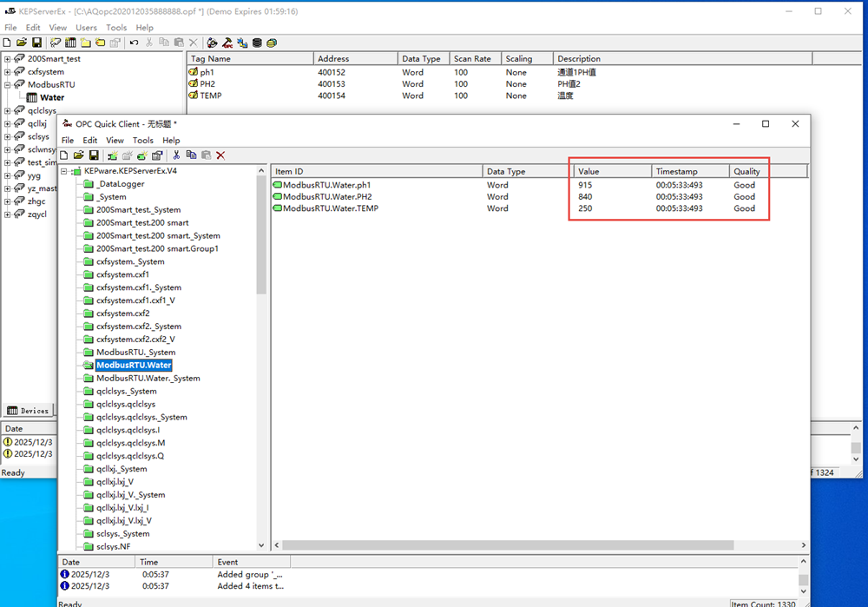The image size is (868, 607).
Task: Click red X Delete icon in Quick Client
Action: click(x=220, y=155)
